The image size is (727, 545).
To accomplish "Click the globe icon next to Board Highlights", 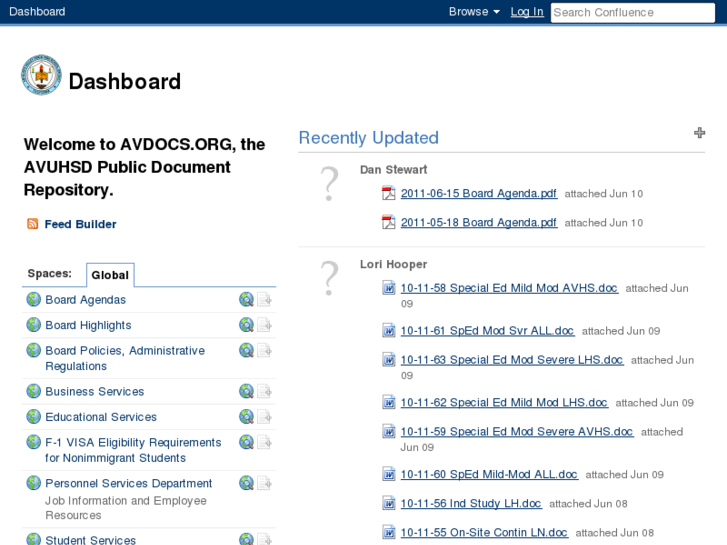I will click(x=33, y=325).
